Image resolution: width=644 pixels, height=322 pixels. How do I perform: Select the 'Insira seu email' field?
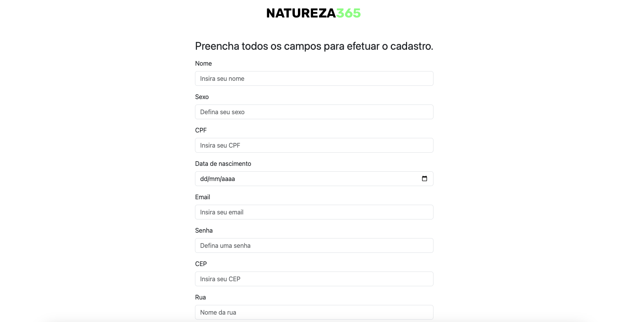314,212
